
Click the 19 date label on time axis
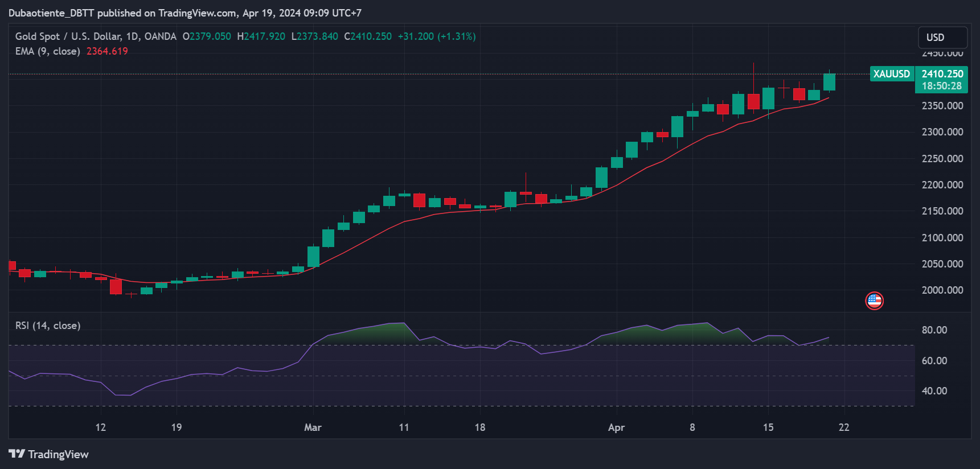[x=177, y=427]
